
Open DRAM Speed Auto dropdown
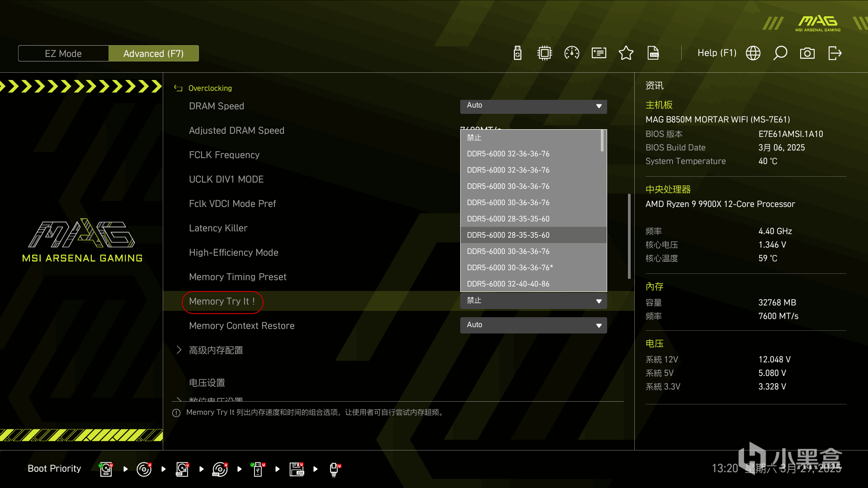[533, 106]
